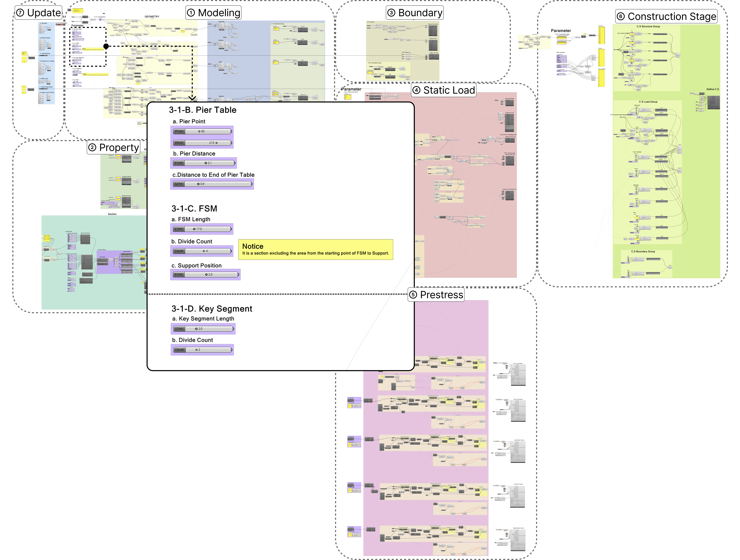Click the ② Property section label

[114, 147]
